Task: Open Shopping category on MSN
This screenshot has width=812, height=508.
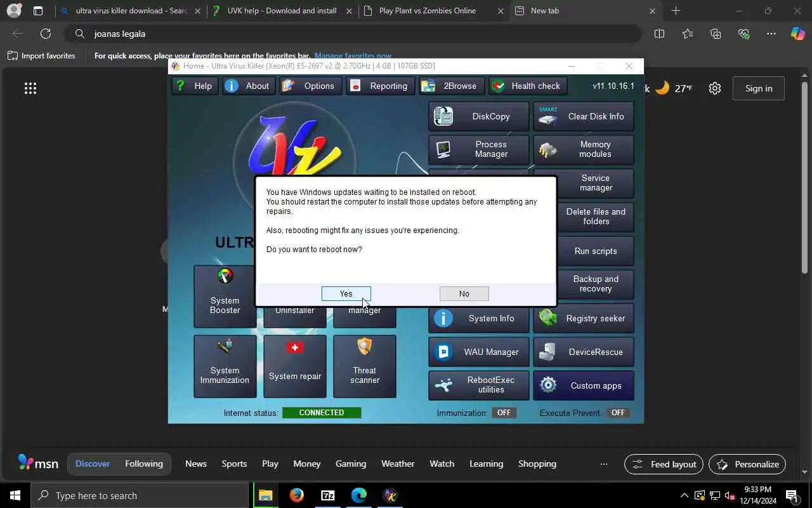Action: (x=537, y=464)
